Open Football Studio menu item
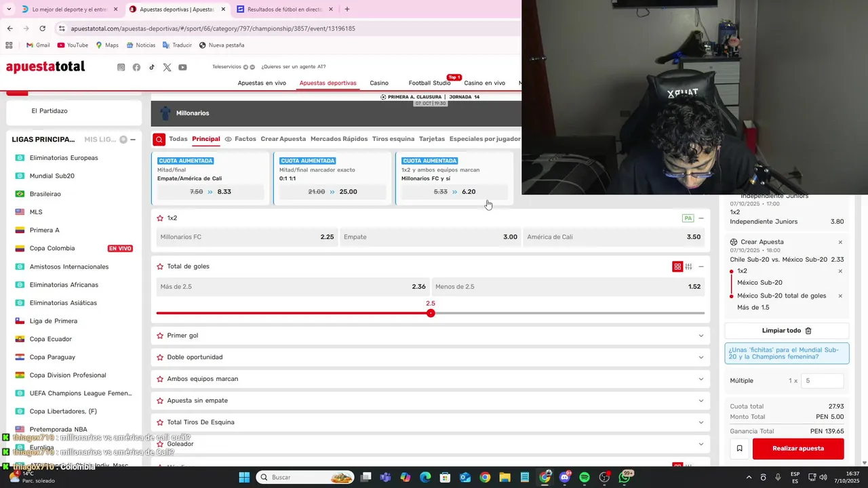Viewport: 868px width, 488px height. coord(429,83)
